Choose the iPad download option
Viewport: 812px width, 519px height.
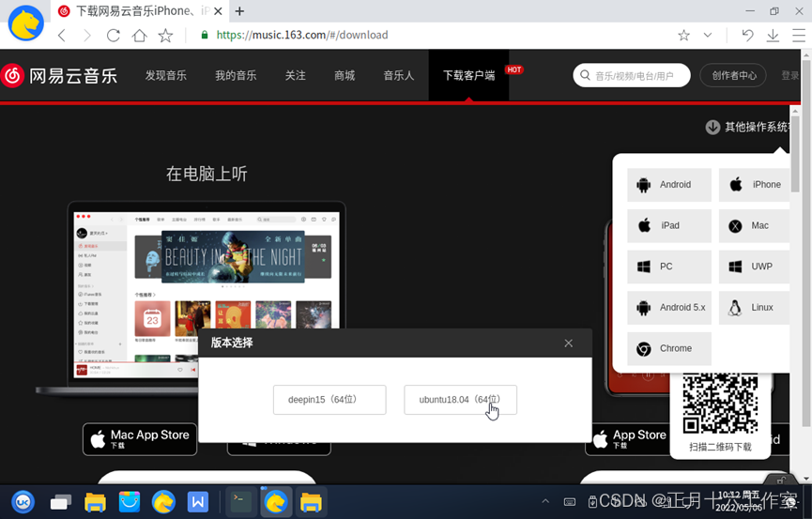(x=669, y=225)
